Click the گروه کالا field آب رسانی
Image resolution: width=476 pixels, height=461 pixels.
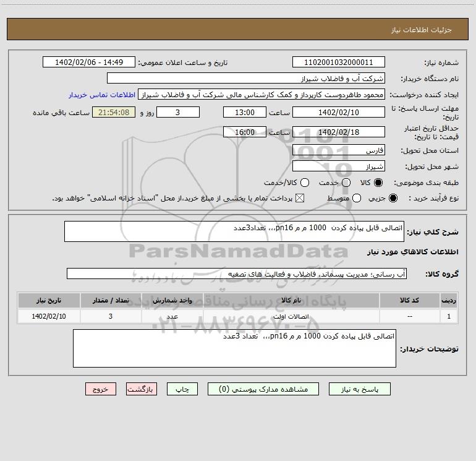coord(237,274)
